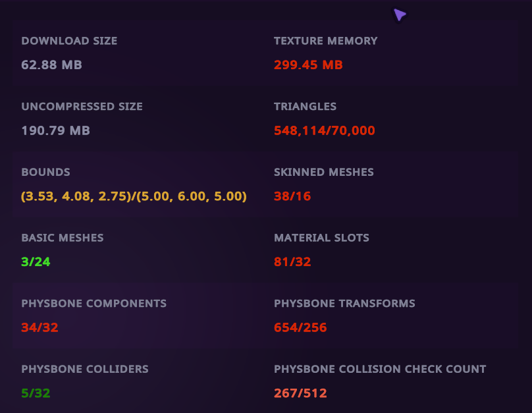532x413 pixels.
Task: Select the 38/16 skinned meshes value
Action: (x=292, y=196)
